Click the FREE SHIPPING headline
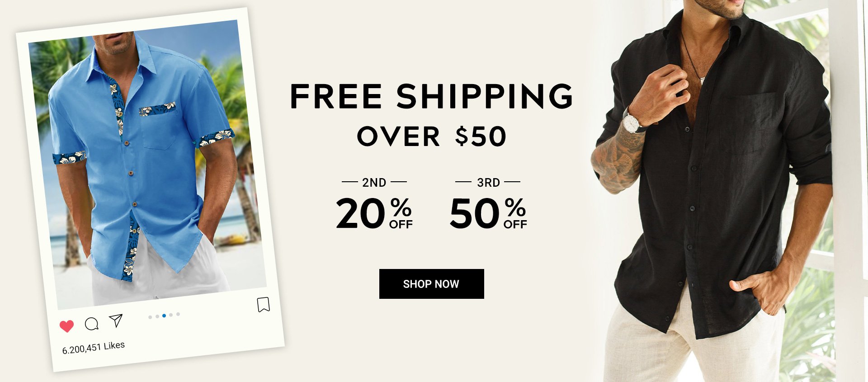 point(431,96)
